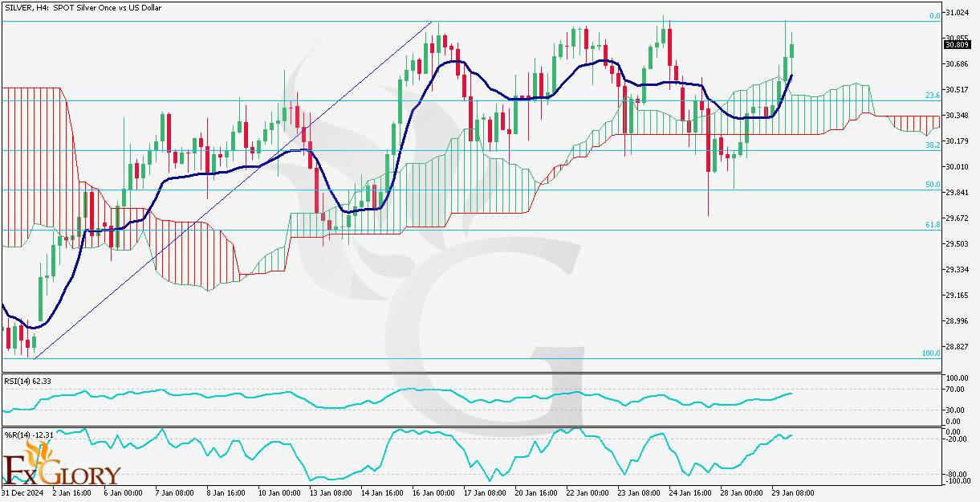This screenshot has width=980, height=502.
Task: Click the Fibonacci 61.8 level label
Action: pyautogui.click(x=933, y=225)
